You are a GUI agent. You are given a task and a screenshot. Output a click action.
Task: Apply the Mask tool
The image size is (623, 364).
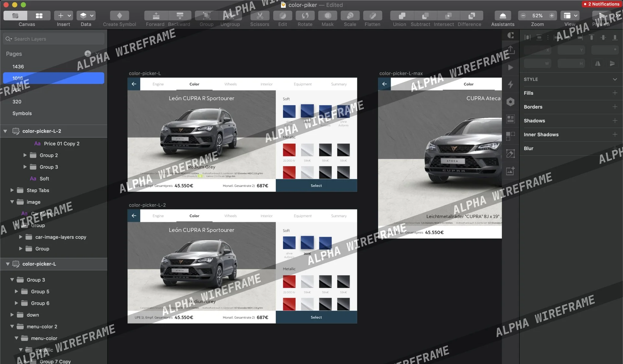coord(327,16)
